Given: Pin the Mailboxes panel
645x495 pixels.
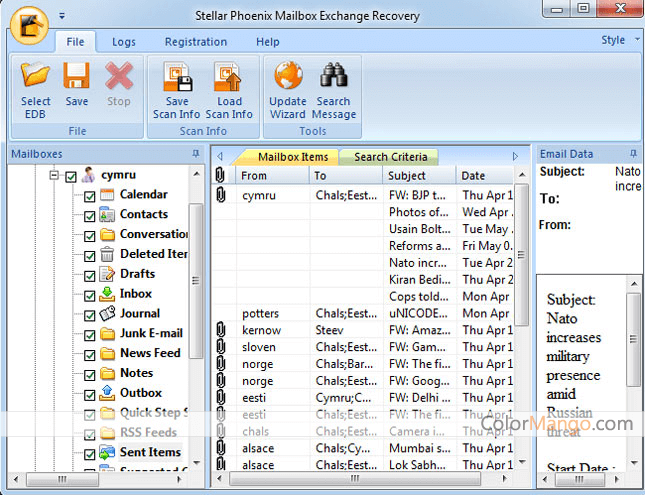Looking at the screenshot, I should (x=196, y=154).
